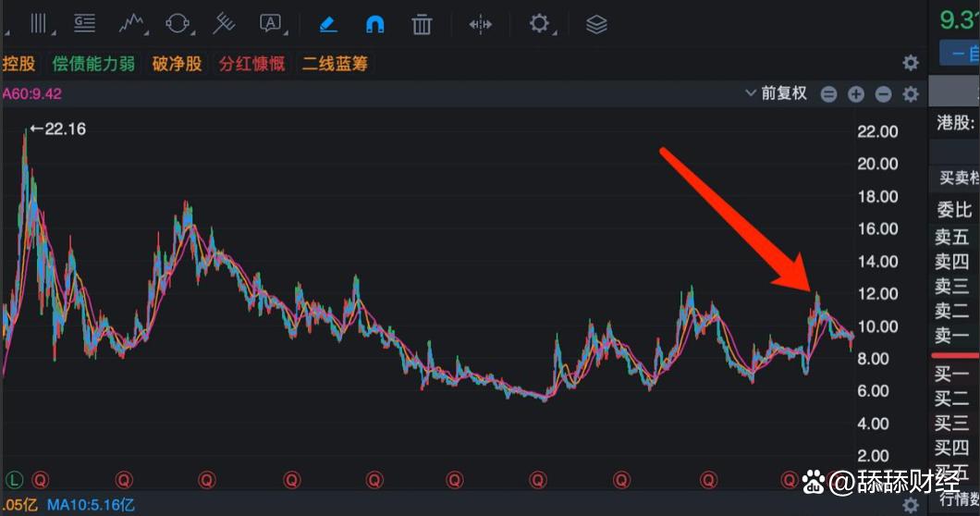The image size is (980, 516).
Task: Click the Q marker beside the L icon
Action: (41, 480)
